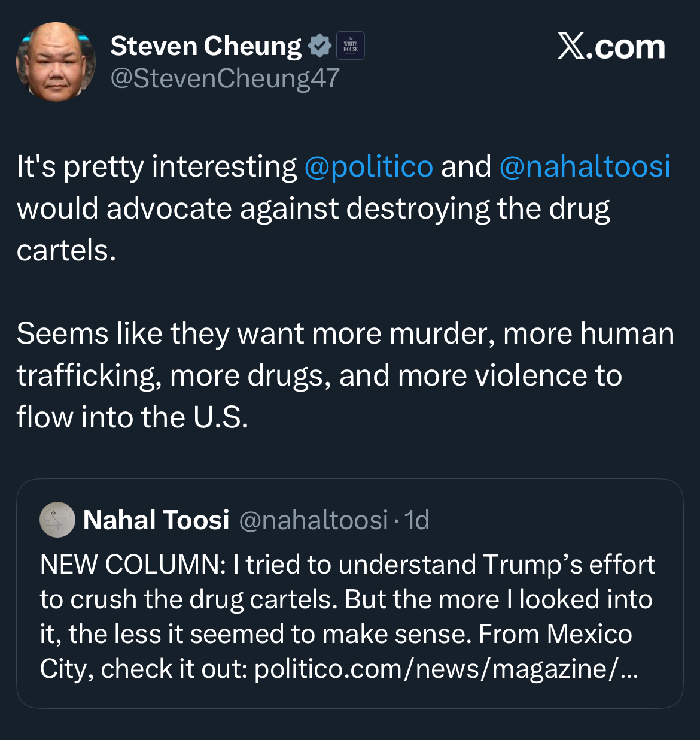Click the 1d timestamp on quoted post
The width and height of the screenshot is (700, 740).
[x=417, y=520]
